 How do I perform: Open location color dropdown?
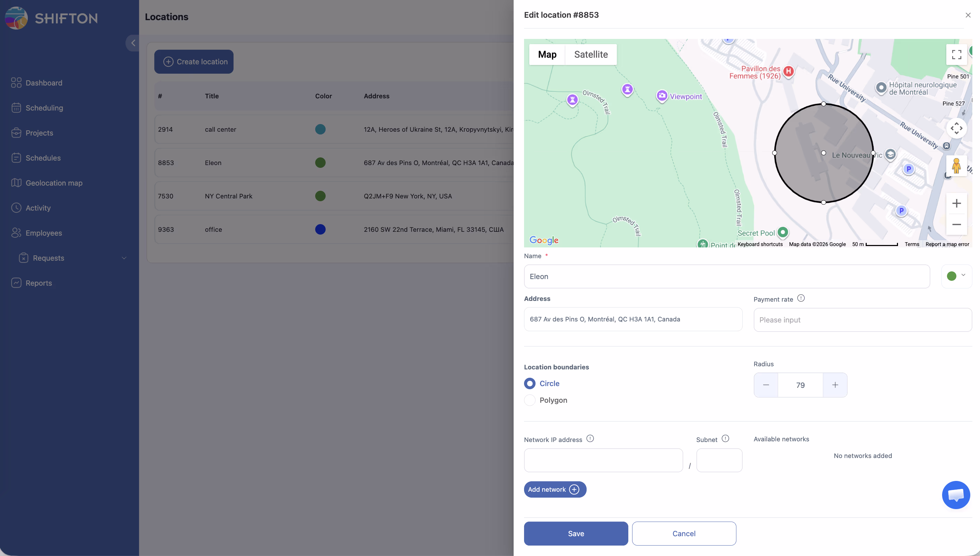tap(956, 276)
